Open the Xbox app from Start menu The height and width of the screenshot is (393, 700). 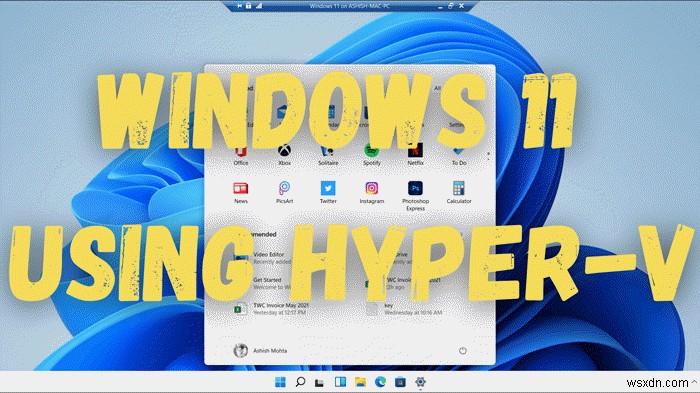(284, 155)
